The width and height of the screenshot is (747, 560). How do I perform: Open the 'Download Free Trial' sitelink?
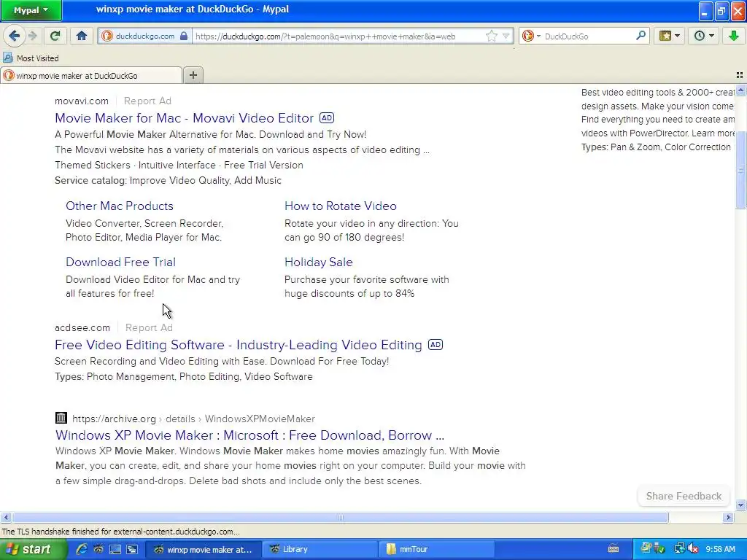click(x=120, y=262)
